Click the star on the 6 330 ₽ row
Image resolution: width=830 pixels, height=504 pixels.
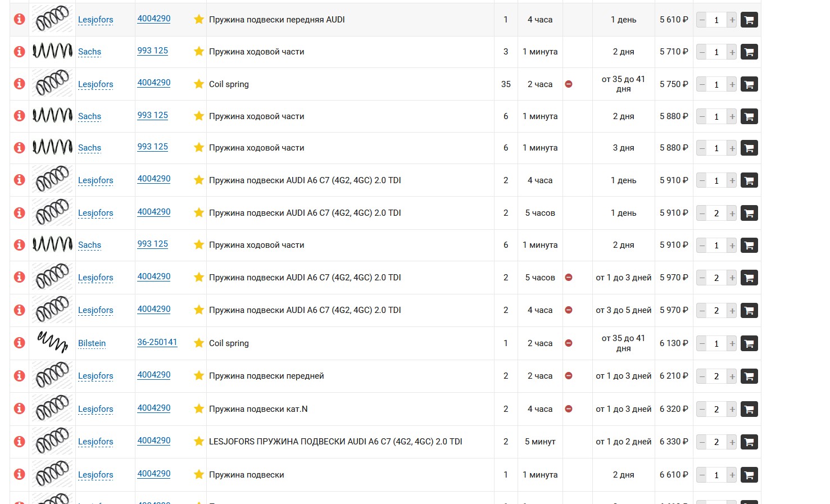click(199, 441)
